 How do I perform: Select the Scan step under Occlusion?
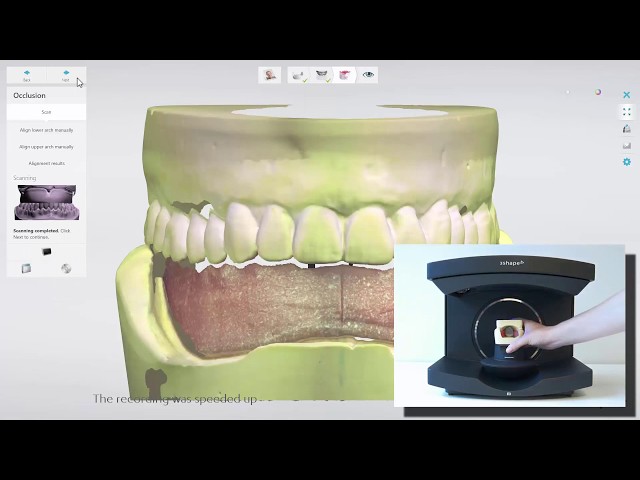click(x=46, y=112)
